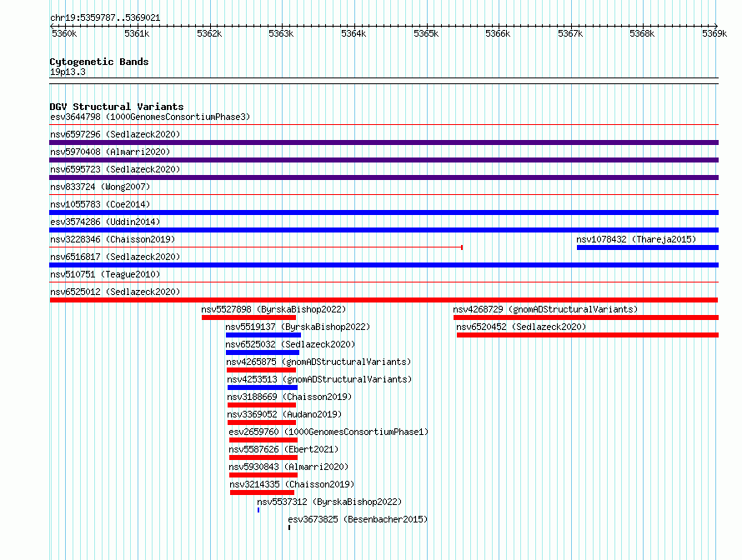Click the tiny nsv5537312 blue marker
The height and width of the screenshot is (560, 742).
coord(258,510)
